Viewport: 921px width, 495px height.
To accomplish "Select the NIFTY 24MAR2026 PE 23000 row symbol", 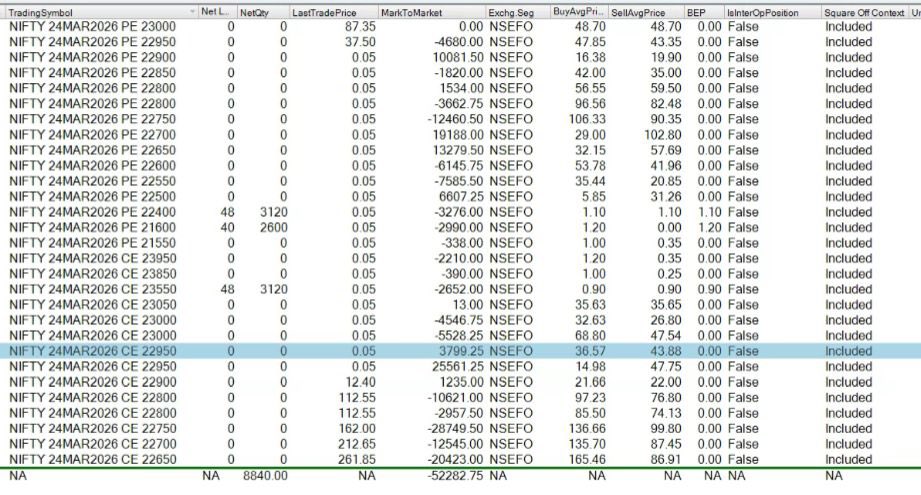I will pyautogui.click(x=92, y=26).
